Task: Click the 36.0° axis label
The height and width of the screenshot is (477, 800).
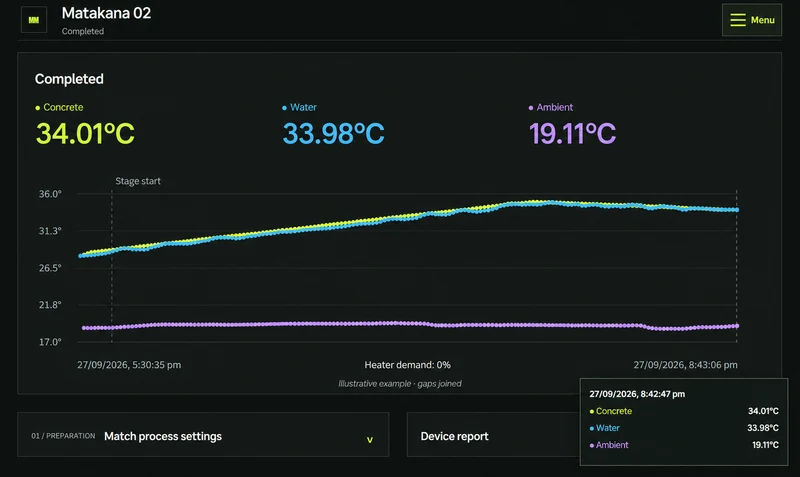Action: pos(50,194)
